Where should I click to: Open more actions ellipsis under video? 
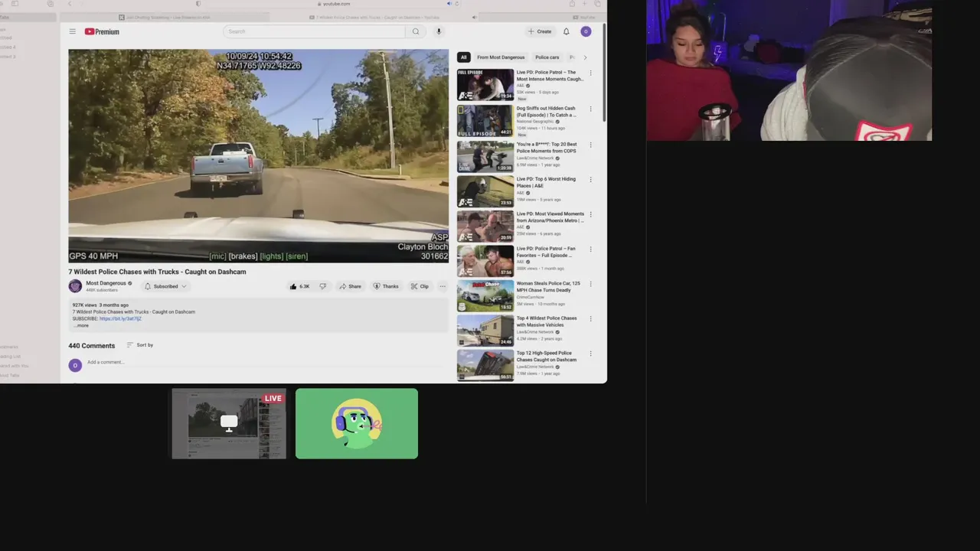(442, 286)
